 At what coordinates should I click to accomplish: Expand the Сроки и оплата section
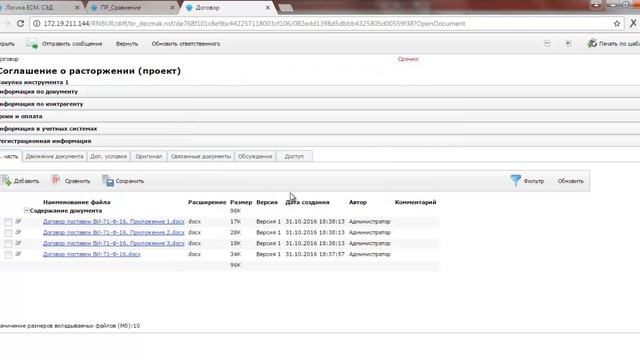coord(21,116)
